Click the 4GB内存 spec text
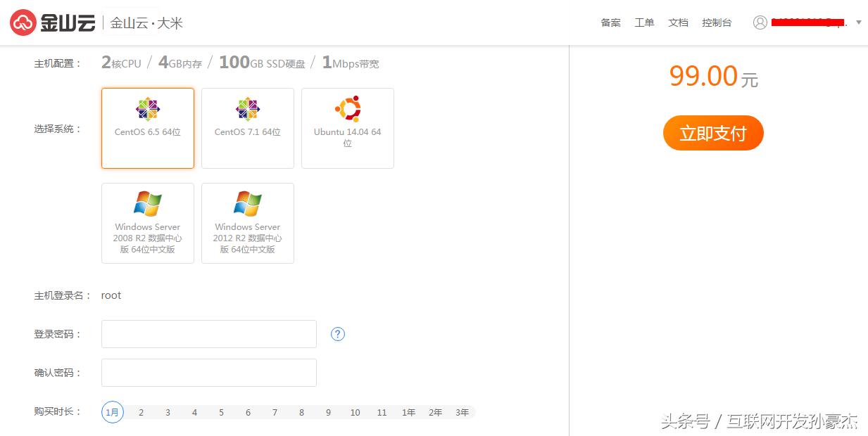868x436 pixels. [180, 63]
